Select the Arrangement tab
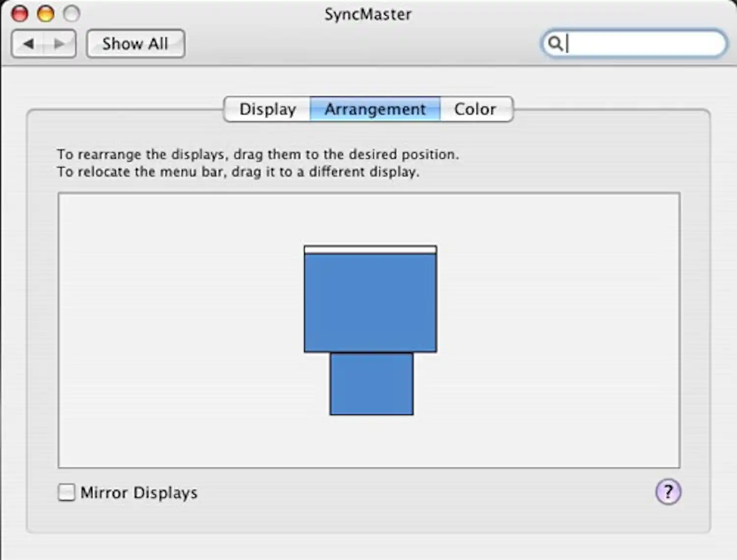The width and height of the screenshot is (737, 560). click(375, 109)
